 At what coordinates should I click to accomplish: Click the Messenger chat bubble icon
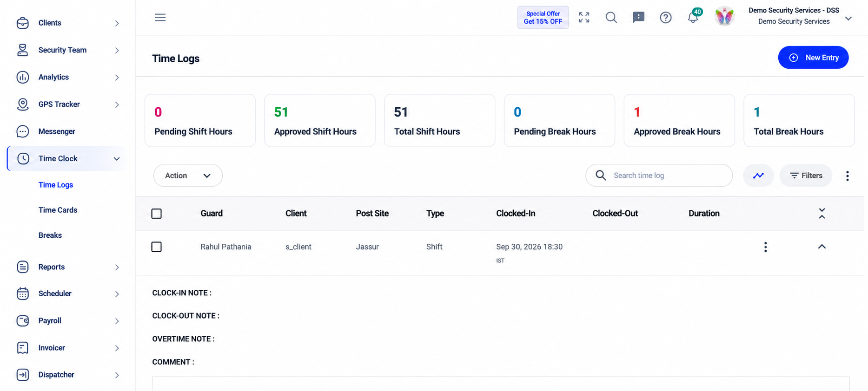point(22,131)
